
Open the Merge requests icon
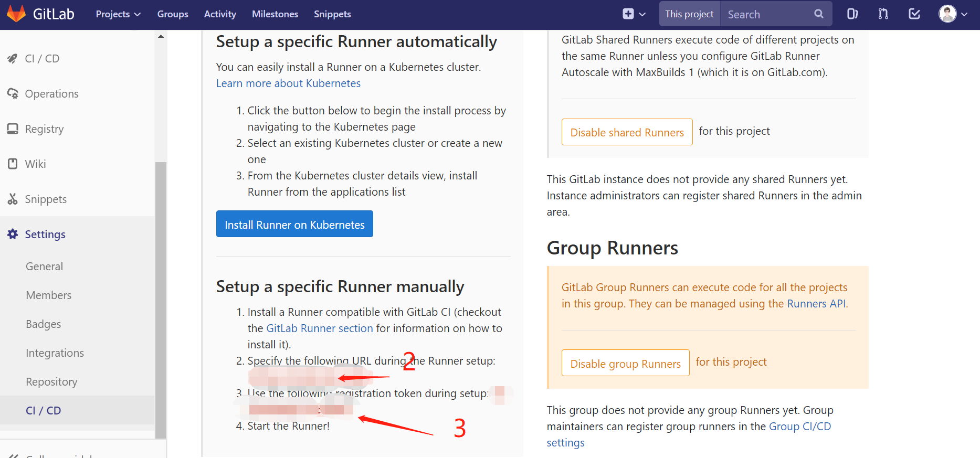pos(883,14)
